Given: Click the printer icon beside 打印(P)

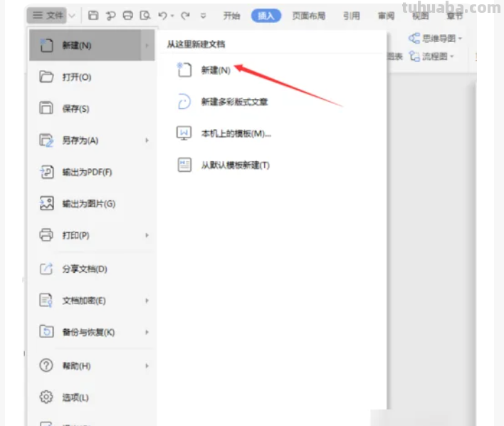Looking at the screenshot, I should tap(46, 235).
